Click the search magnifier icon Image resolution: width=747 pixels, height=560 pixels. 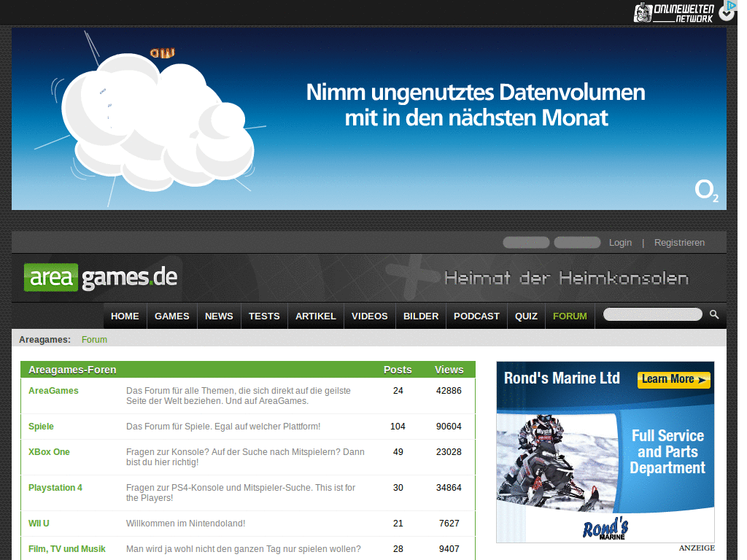coord(713,314)
